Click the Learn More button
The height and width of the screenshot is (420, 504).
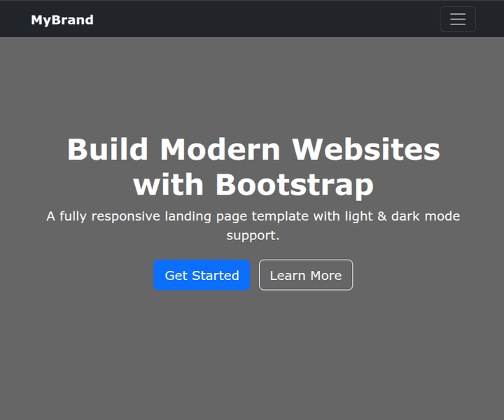306,275
